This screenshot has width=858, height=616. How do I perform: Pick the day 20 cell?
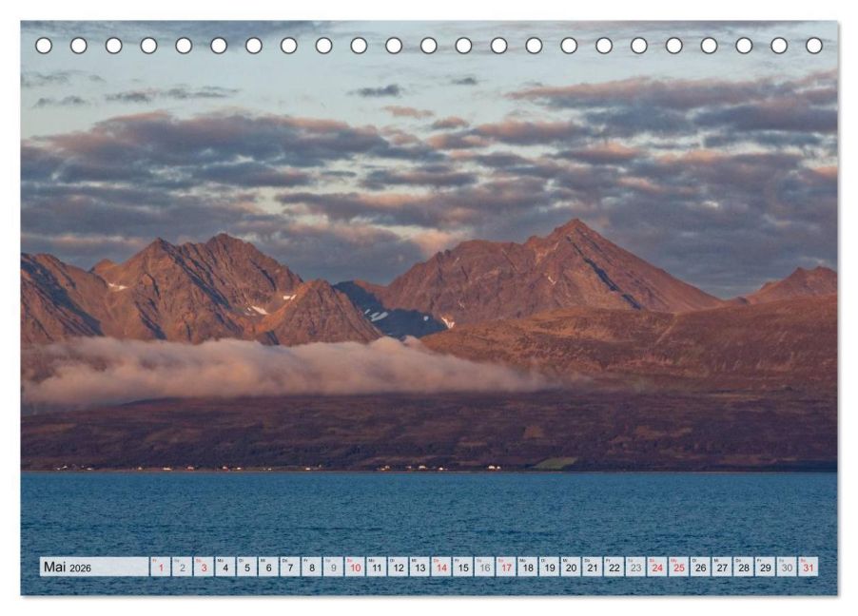point(572,567)
